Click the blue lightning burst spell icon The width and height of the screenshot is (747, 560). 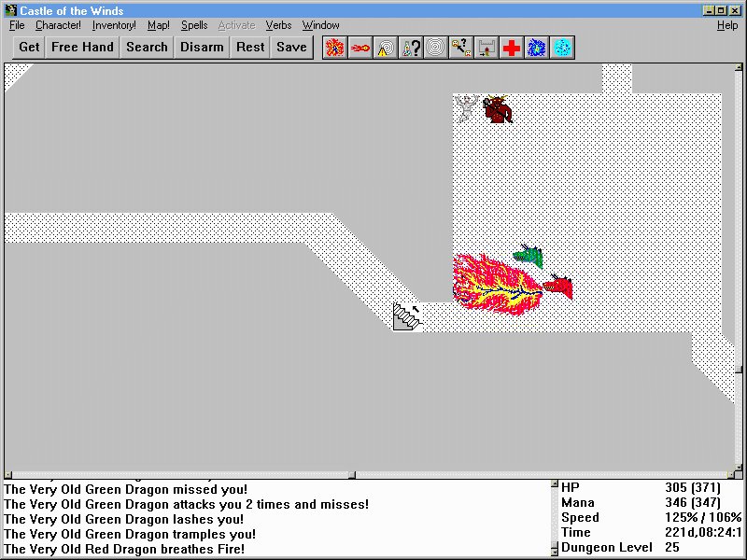pos(536,48)
